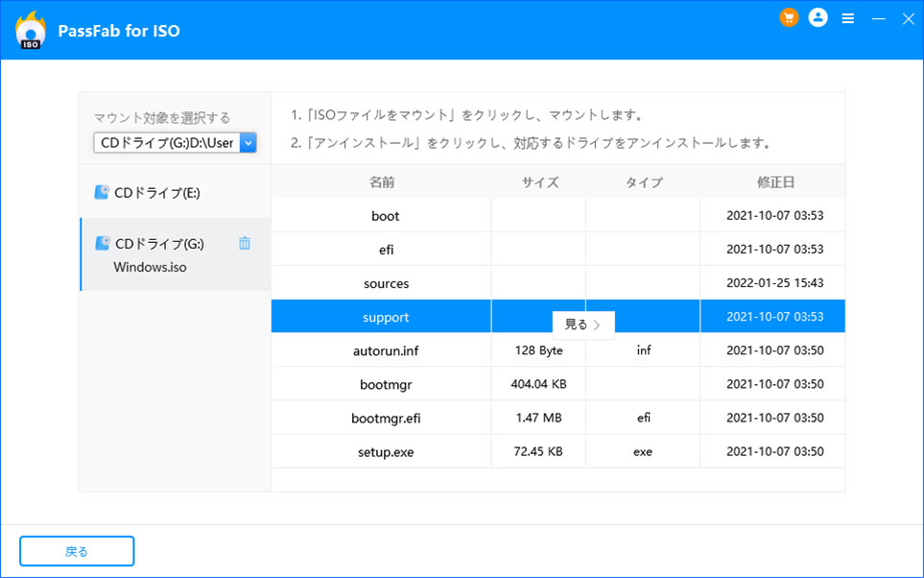This screenshot has height=578, width=924.
Task: Click the mount target combo box field
Action: [x=175, y=142]
